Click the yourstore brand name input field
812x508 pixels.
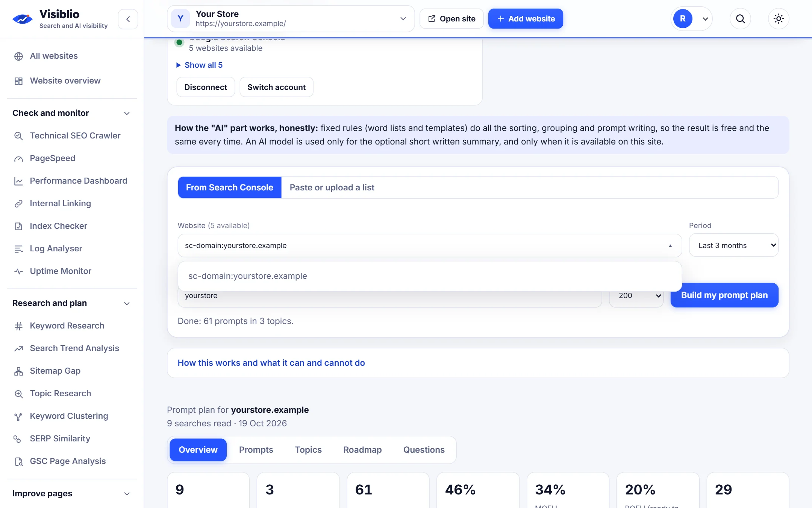click(390, 296)
